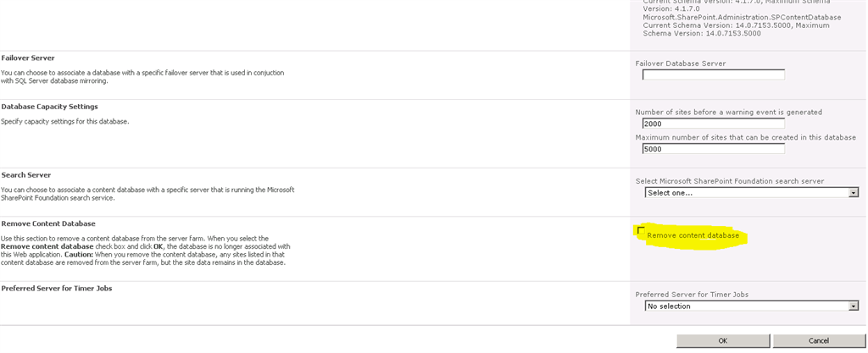
Task: Click the 'Search Server' section heading
Action: pos(26,174)
